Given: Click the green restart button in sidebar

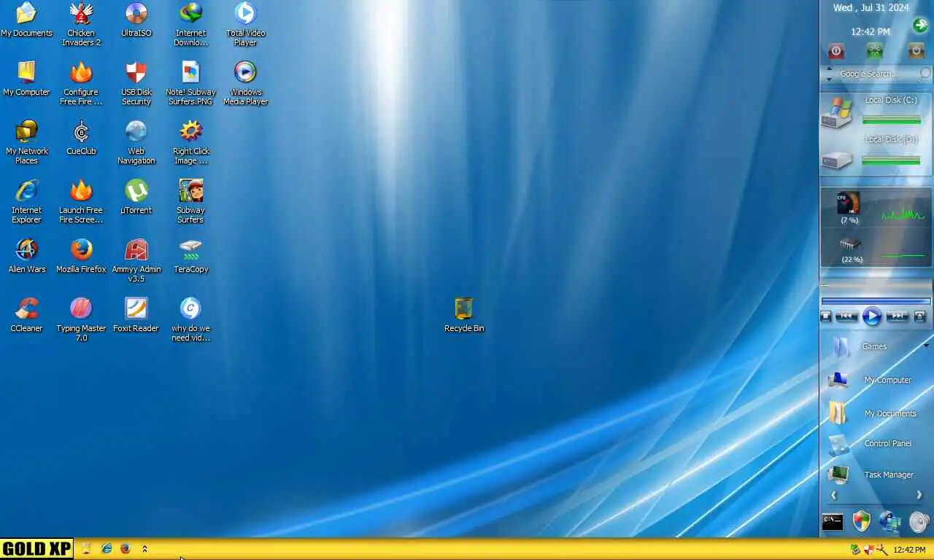Looking at the screenshot, I should (874, 51).
